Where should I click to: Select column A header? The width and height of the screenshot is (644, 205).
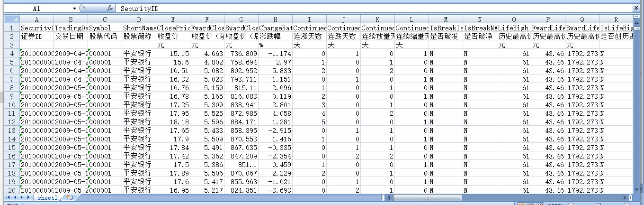(x=36, y=19)
